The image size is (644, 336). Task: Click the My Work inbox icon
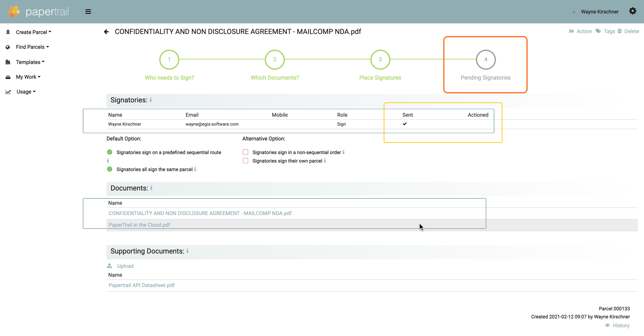coord(8,77)
